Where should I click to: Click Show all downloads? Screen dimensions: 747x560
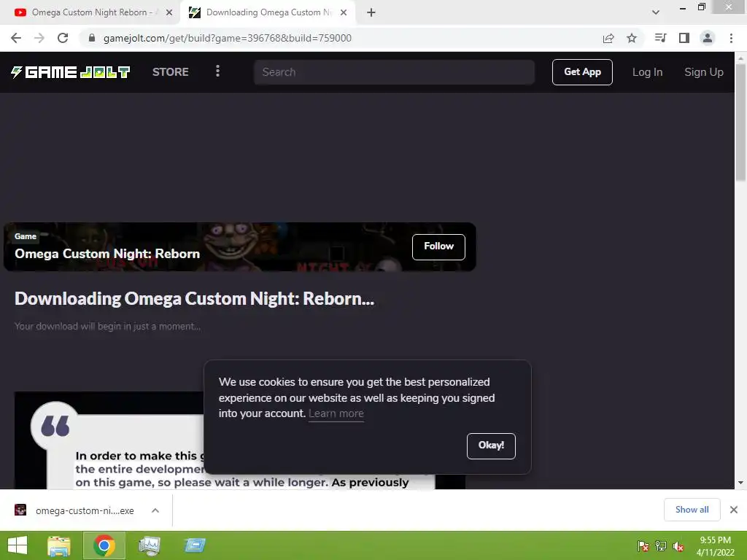pos(692,510)
